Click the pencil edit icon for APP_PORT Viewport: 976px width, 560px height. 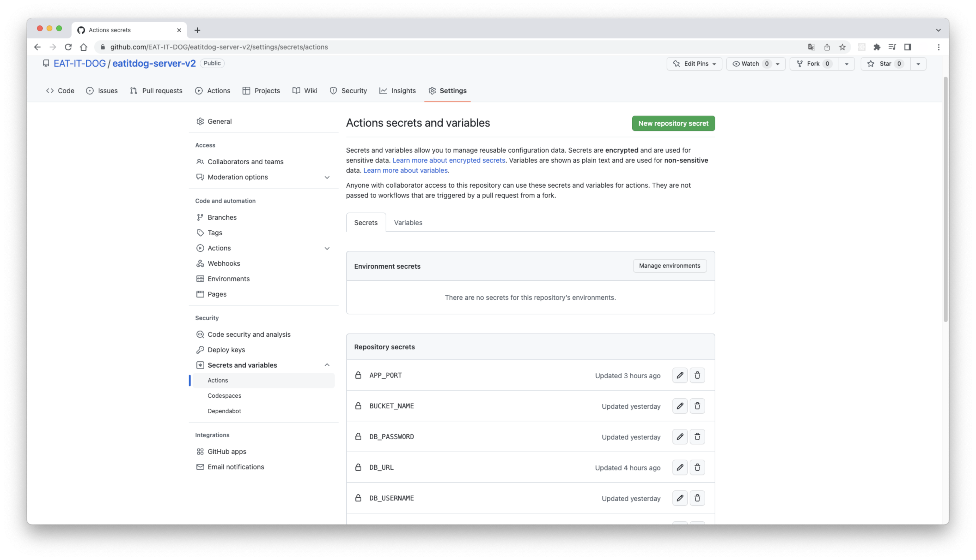pos(680,375)
